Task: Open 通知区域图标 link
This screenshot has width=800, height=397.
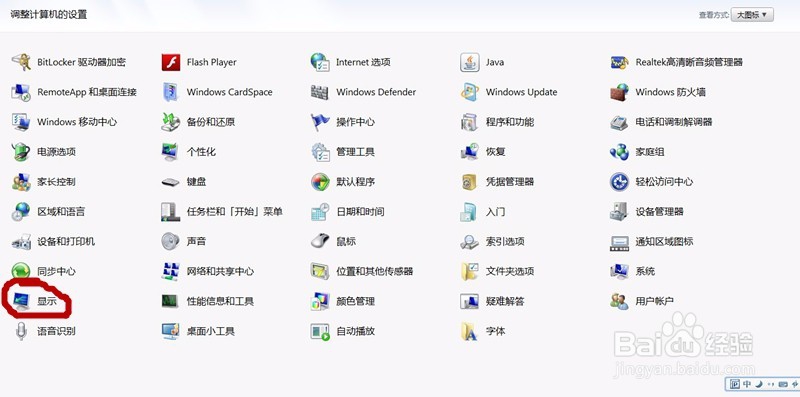Action: coord(664,241)
